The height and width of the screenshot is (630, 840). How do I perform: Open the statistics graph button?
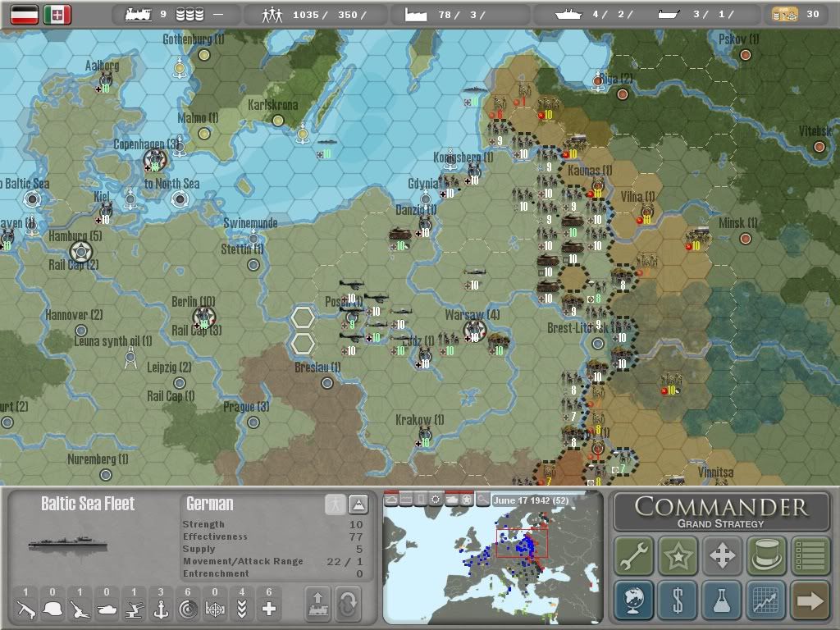coord(766,600)
